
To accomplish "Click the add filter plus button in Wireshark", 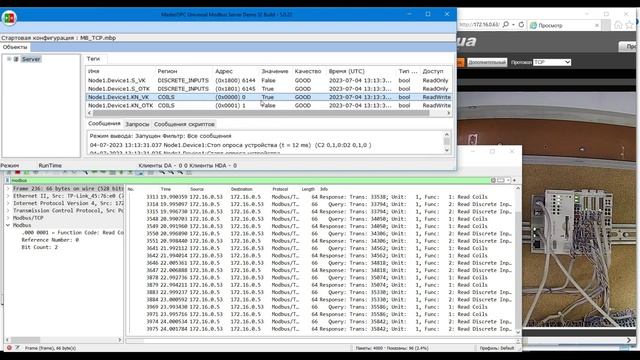I will 514,180.
